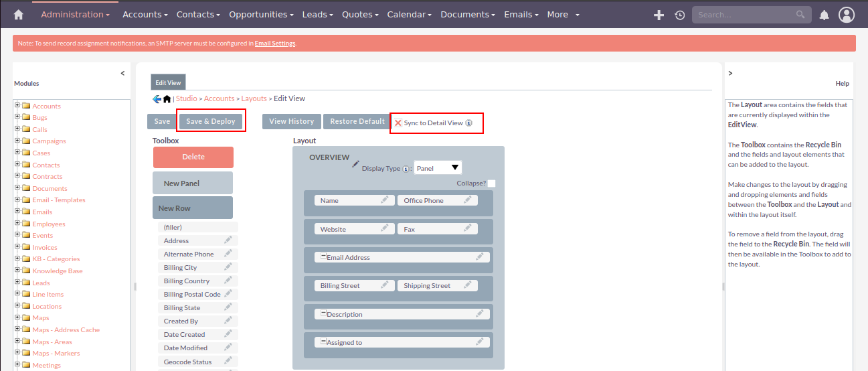
Task: Expand the Accounts module tree node
Action: [17, 106]
